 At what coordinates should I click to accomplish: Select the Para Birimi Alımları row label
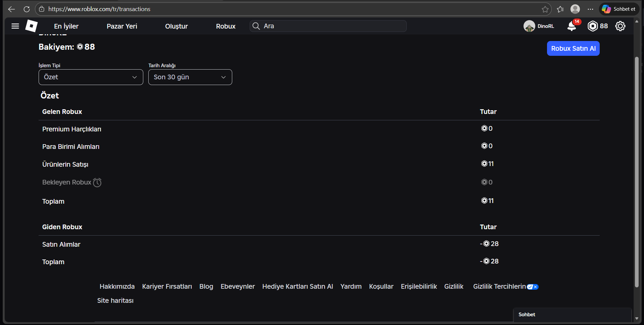coord(71,147)
